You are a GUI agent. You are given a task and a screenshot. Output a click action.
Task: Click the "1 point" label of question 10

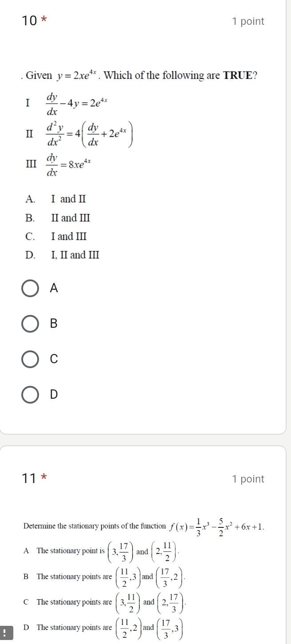coord(248,21)
